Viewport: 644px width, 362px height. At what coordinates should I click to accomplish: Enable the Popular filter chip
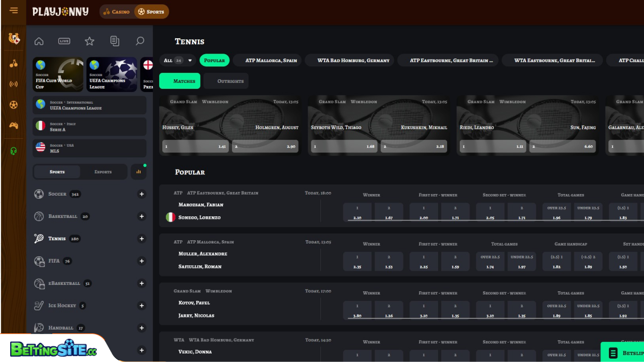coord(214,60)
